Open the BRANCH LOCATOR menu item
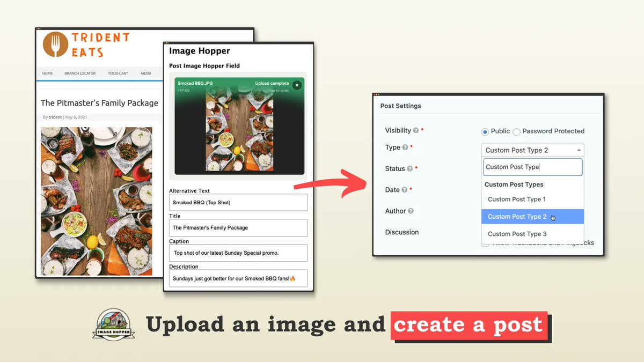The width and height of the screenshot is (644, 362). pos(80,73)
